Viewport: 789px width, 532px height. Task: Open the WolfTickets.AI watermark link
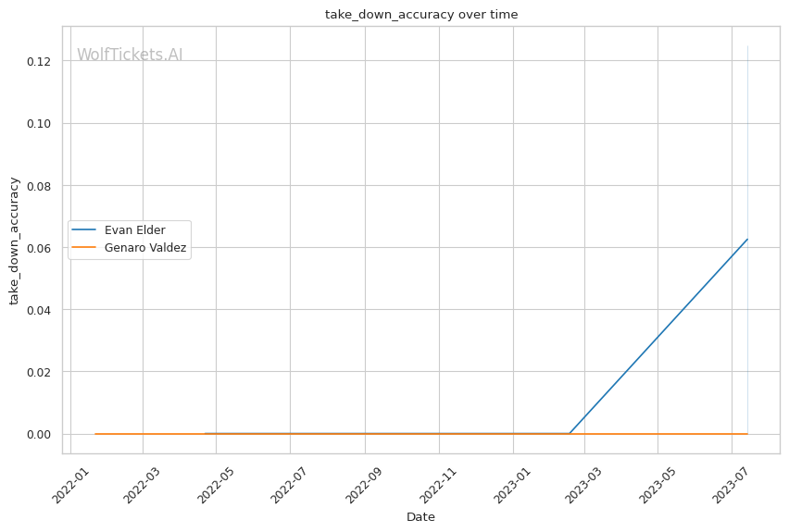tap(130, 55)
